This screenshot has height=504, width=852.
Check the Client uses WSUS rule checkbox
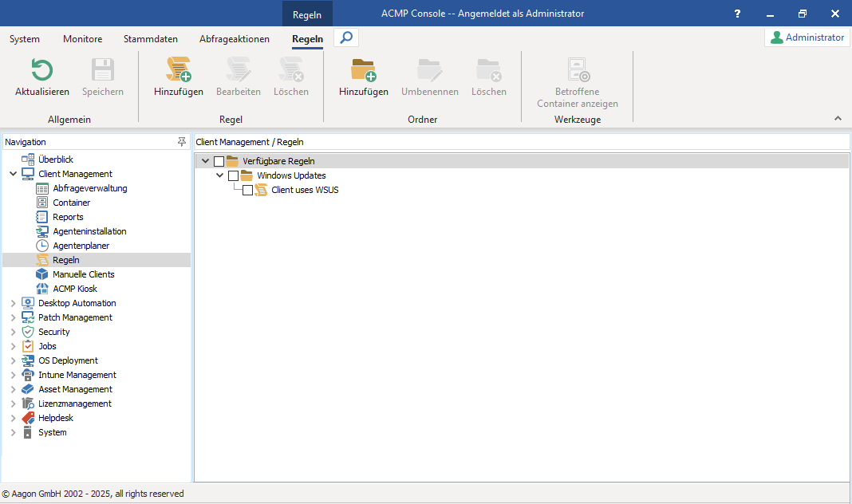click(248, 190)
